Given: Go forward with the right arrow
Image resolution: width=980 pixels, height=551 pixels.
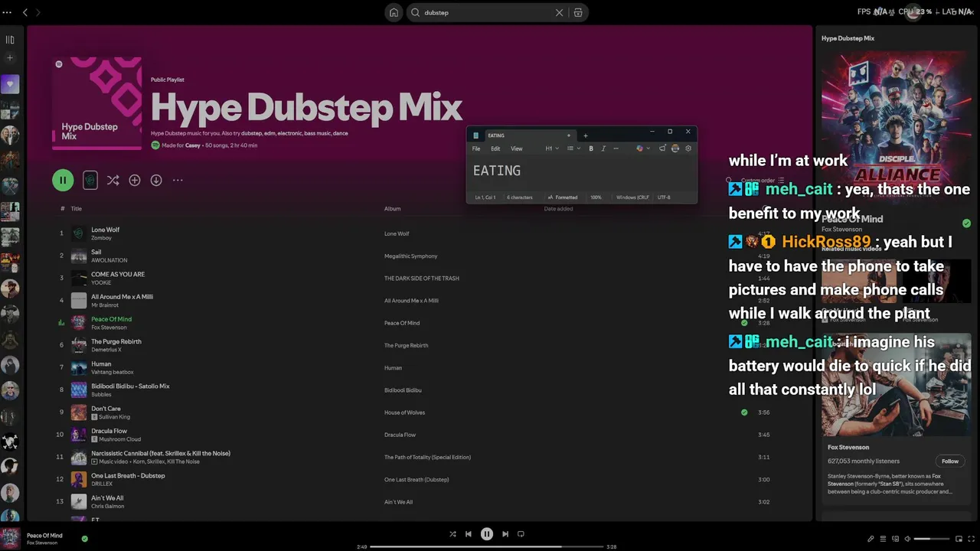Looking at the screenshot, I should click(x=38, y=12).
